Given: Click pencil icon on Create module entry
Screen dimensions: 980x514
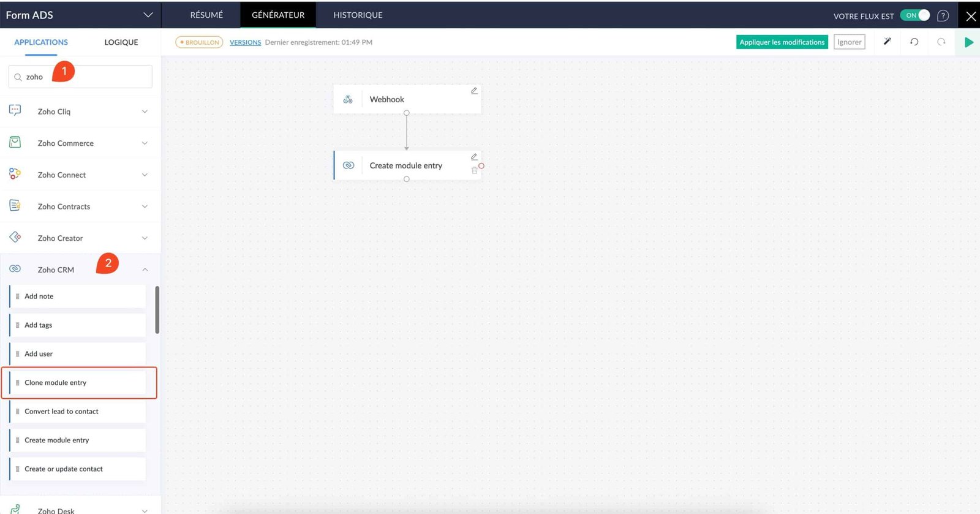Looking at the screenshot, I should click(x=473, y=157).
